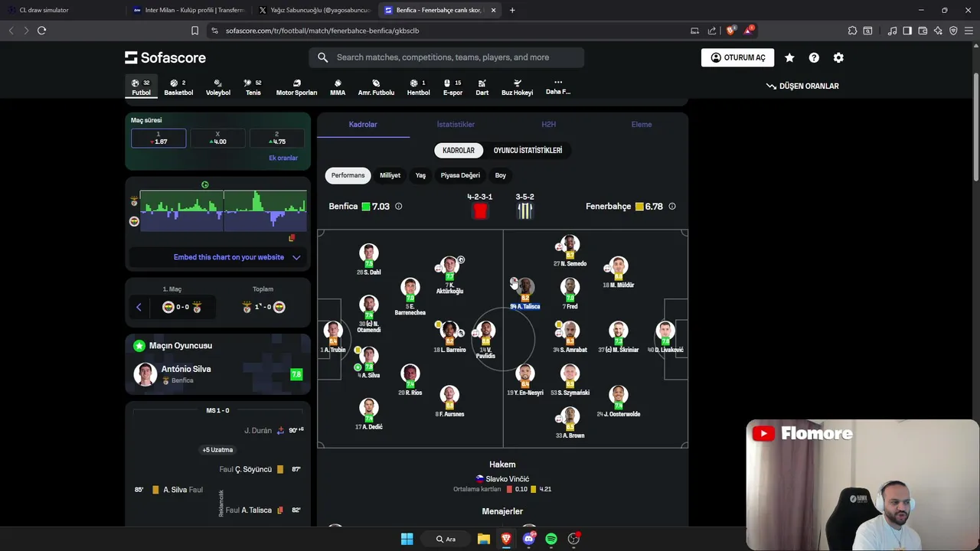Click the attack momentum chart
Screen dimensions: 980x551
click(223, 212)
